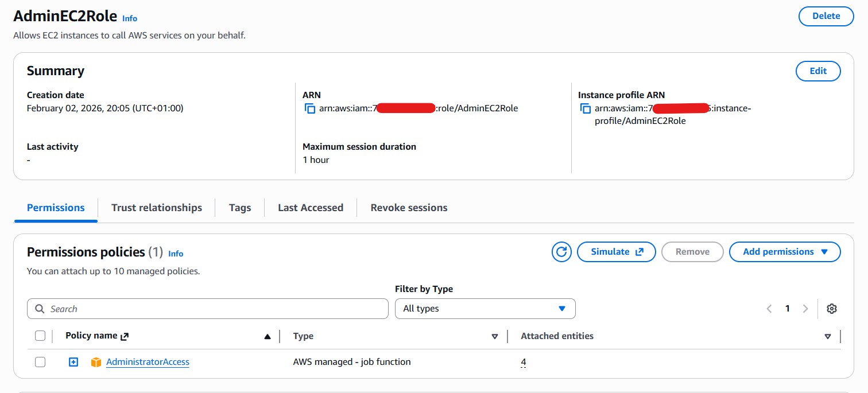Open table preferences with the gear icon
868x393 pixels.
tap(831, 309)
